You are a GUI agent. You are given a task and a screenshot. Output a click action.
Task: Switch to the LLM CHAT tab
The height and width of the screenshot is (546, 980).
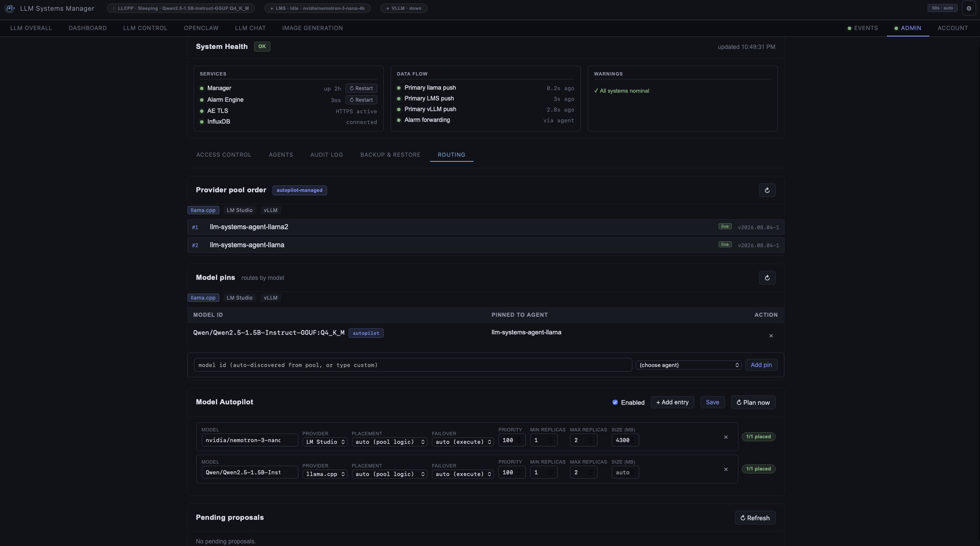click(250, 28)
